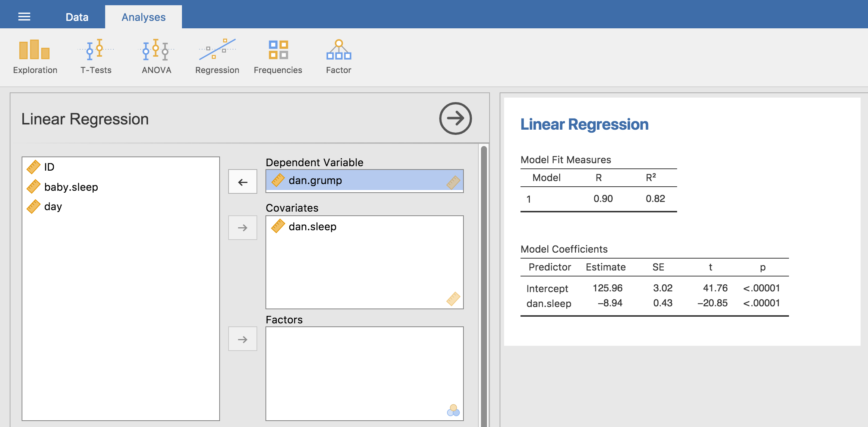Screen dimensions: 868x427
Task: Click ruler icon next to ID
Action: pyautogui.click(x=34, y=167)
